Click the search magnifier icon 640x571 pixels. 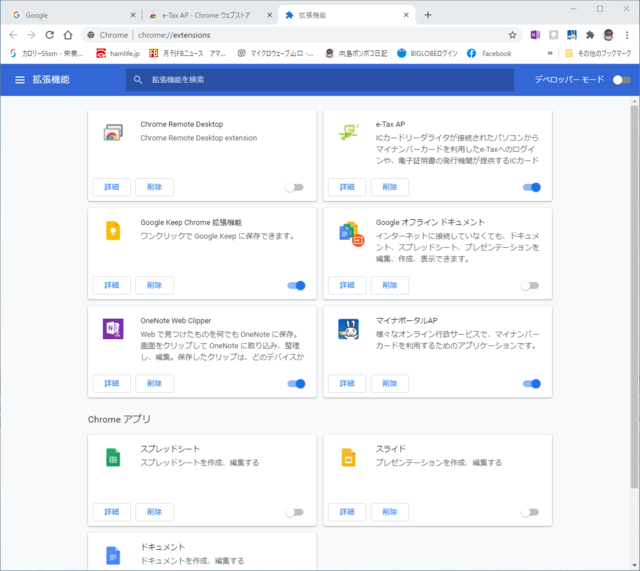pyautogui.click(x=138, y=80)
